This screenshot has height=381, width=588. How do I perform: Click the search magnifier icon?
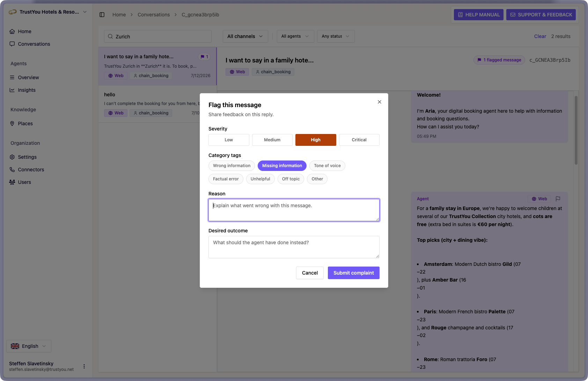click(x=110, y=36)
